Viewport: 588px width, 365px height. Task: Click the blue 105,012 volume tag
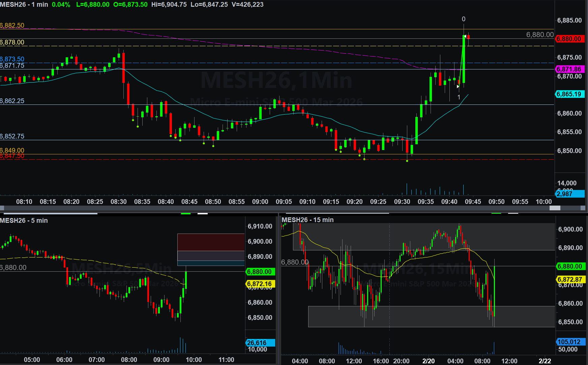pyautogui.click(x=570, y=342)
